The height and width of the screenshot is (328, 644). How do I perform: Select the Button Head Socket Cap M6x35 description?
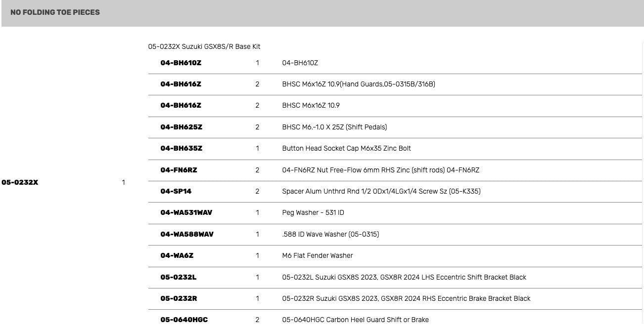pos(346,148)
